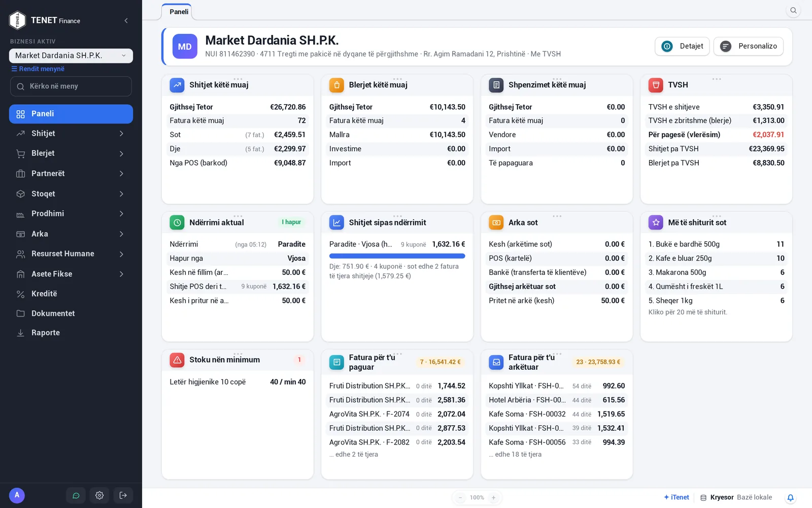Viewport: 812px width, 508px height.
Task: Click the Ndërrimi aktual clock icon
Action: tap(177, 223)
